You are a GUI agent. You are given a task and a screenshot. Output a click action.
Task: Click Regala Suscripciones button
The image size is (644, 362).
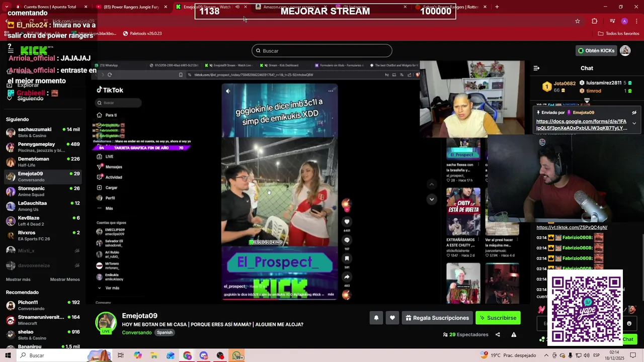[437, 318]
